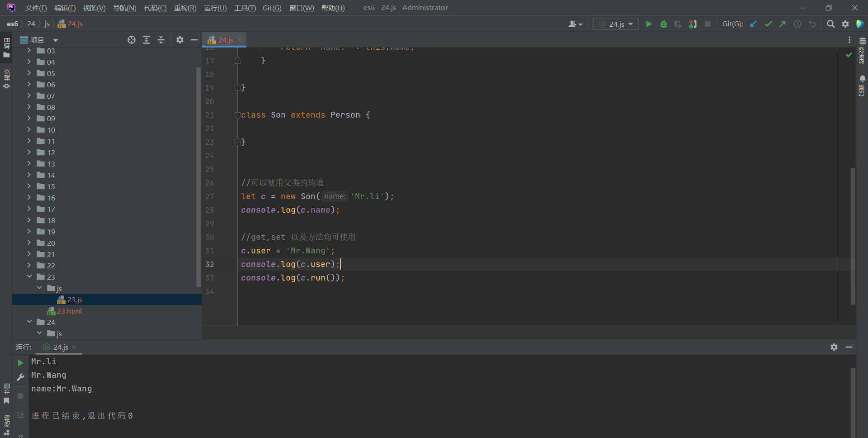Fold the class Son code block

click(x=237, y=115)
